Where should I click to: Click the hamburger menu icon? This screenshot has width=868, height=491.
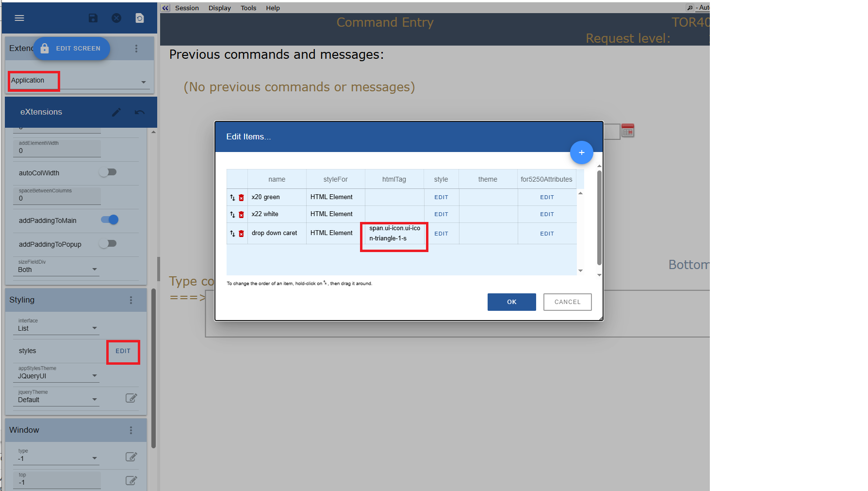(19, 18)
